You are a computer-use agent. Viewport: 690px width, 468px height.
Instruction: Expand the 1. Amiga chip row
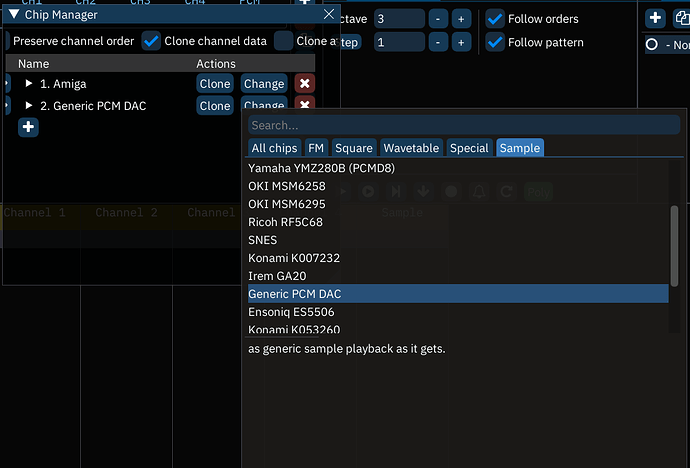(x=29, y=84)
